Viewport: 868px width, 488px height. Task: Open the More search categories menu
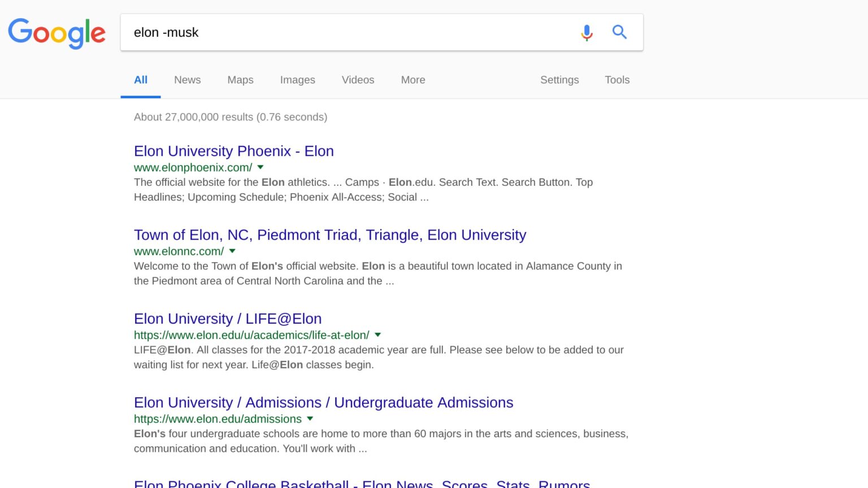412,80
